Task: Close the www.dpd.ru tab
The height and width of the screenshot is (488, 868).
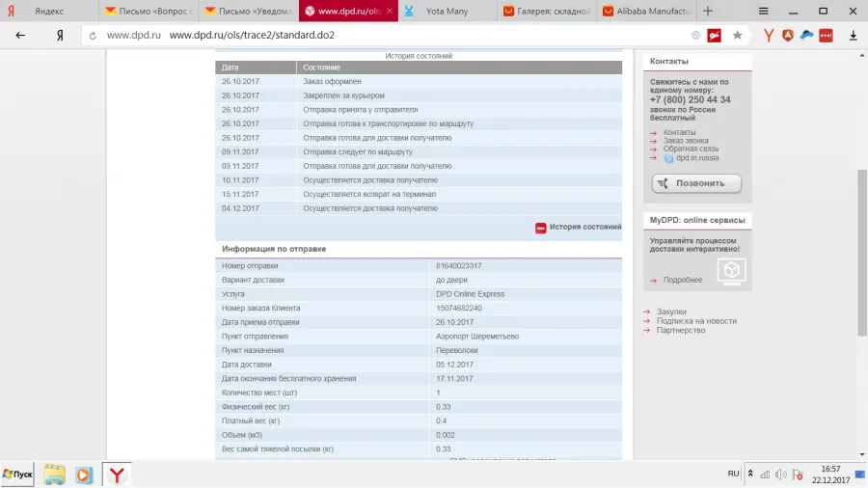Action: tap(390, 11)
